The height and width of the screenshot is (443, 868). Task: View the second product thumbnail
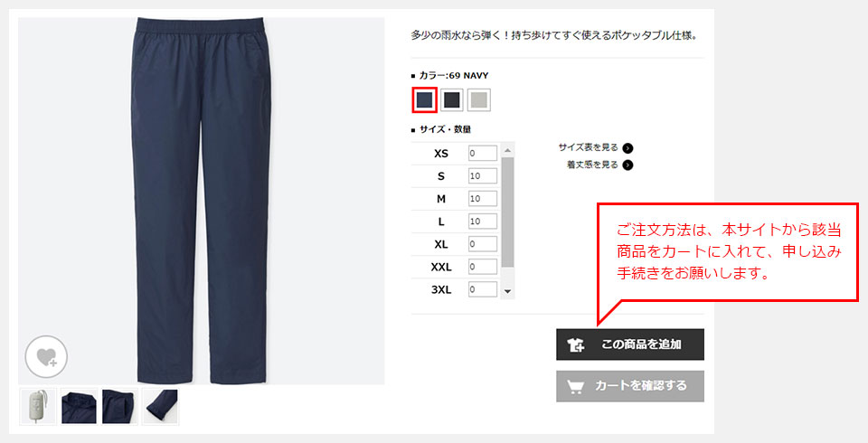click(x=80, y=407)
